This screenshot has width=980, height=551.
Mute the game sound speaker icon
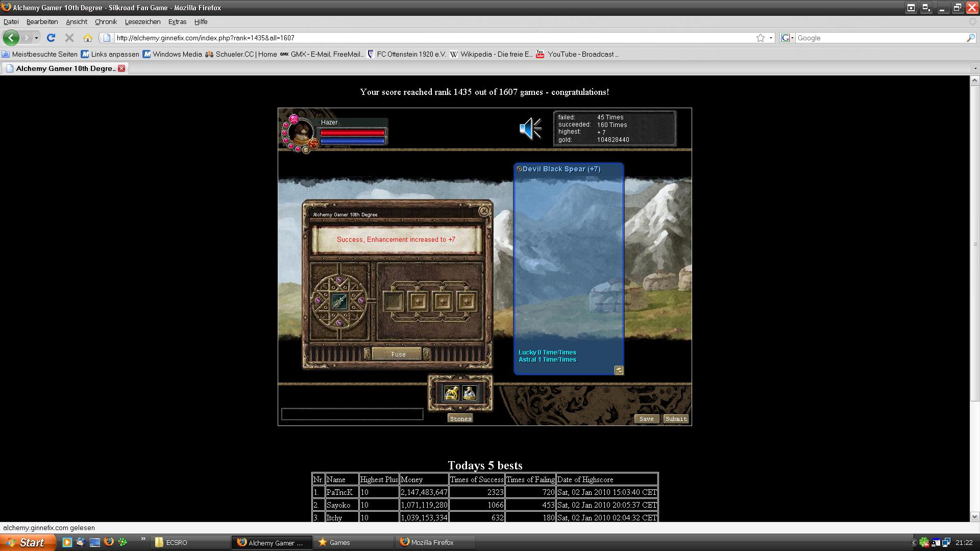[530, 129]
